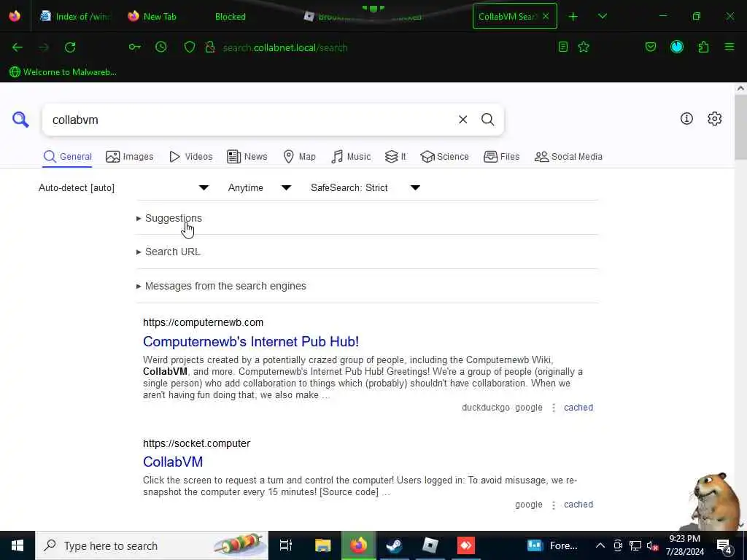Open Firefox hamburger application menu
This screenshot has width=747, height=560.
(729, 47)
